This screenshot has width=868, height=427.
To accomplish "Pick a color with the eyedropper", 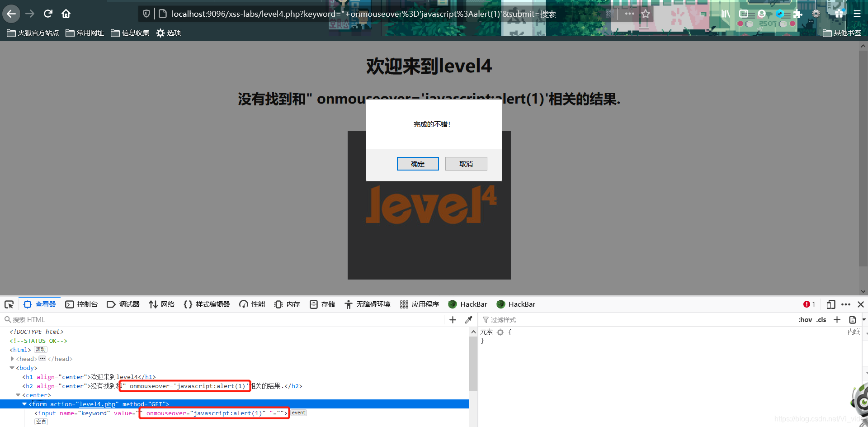I will (469, 320).
